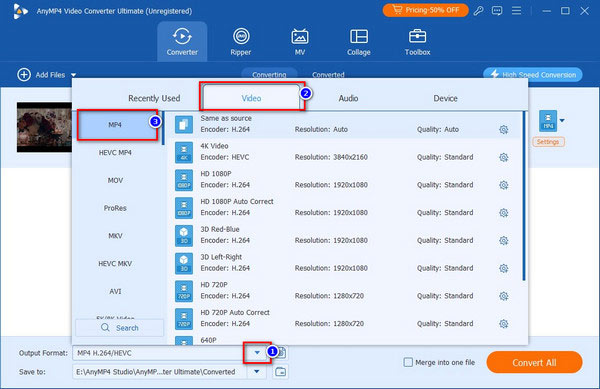The width and height of the screenshot is (600, 389).
Task: Open the Collage module
Action: (359, 41)
